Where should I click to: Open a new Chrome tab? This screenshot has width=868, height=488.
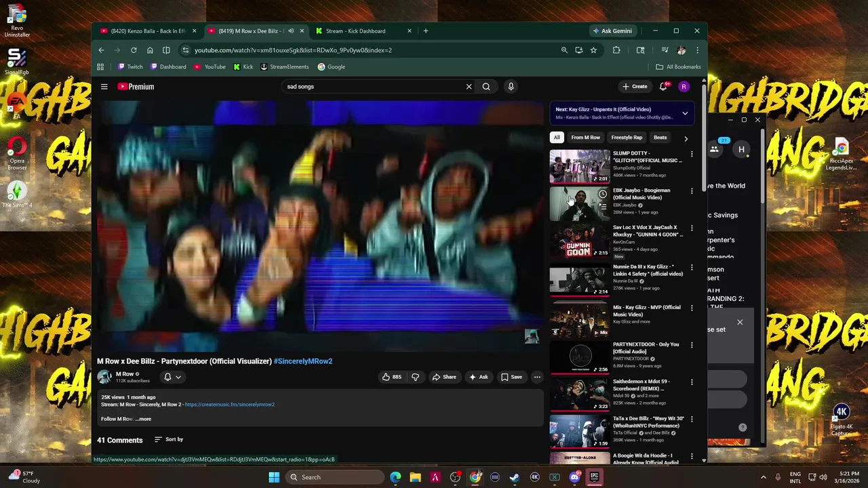pyautogui.click(x=426, y=31)
